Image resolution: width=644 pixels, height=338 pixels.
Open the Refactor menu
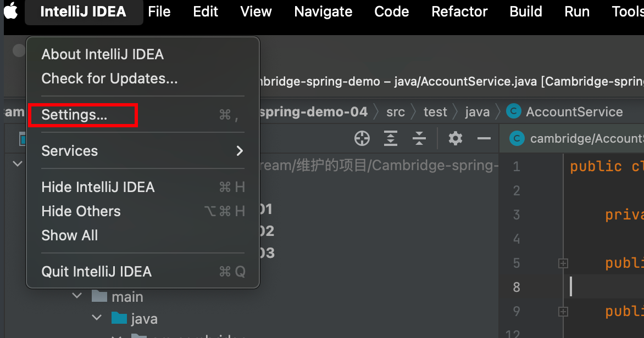[459, 12]
